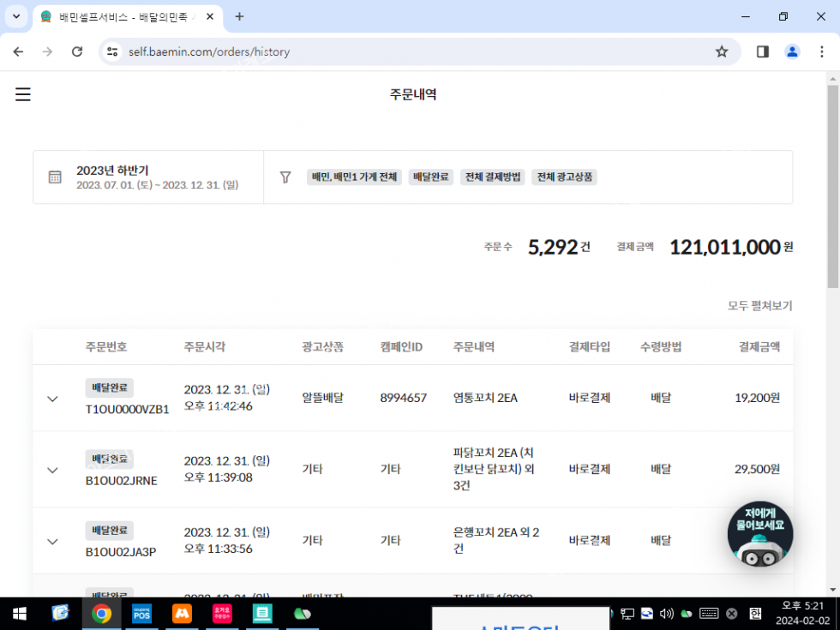
Task: Expand order T1OU0000VZB1 row details
Action: [52, 399]
